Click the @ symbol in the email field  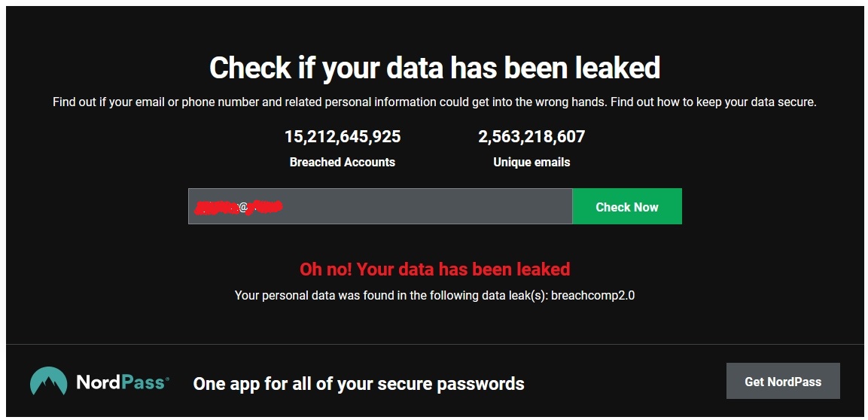tap(243, 207)
